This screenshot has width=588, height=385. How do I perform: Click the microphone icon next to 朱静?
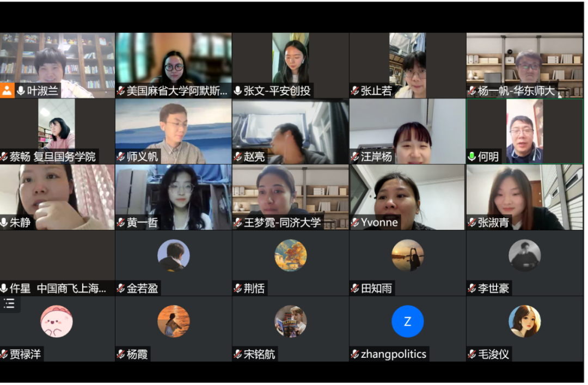4,223
